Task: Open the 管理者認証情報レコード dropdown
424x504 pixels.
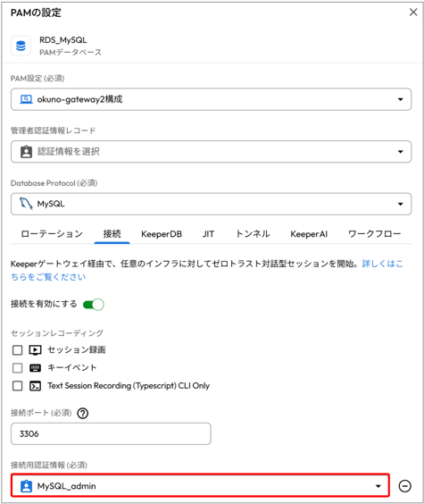Action: [x=211, y=151]
